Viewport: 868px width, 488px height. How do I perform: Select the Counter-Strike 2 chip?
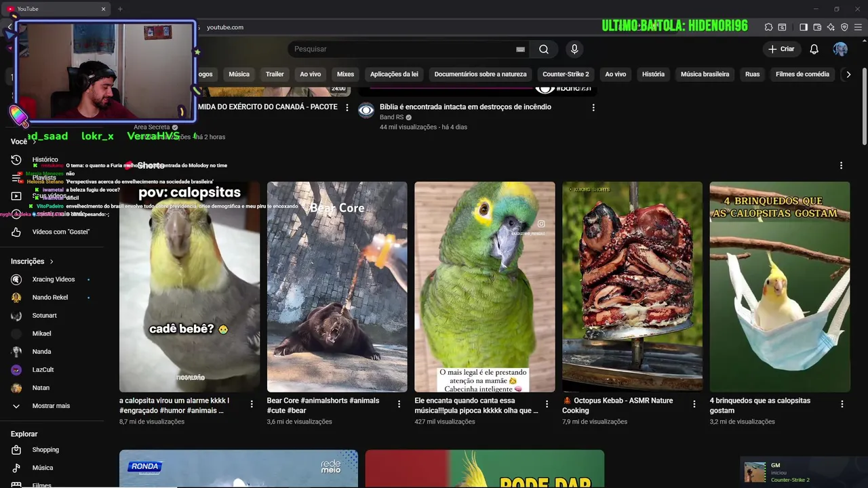566,74
